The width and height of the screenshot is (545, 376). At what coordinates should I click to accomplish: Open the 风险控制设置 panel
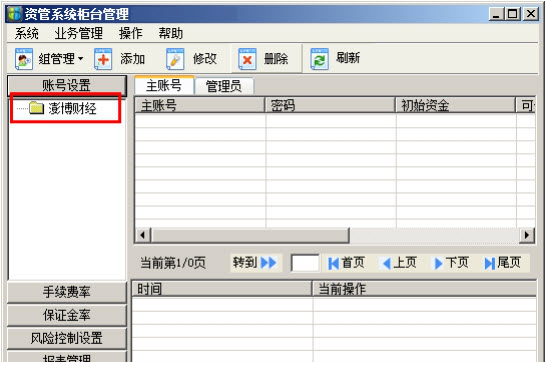[x=67, y=338]
